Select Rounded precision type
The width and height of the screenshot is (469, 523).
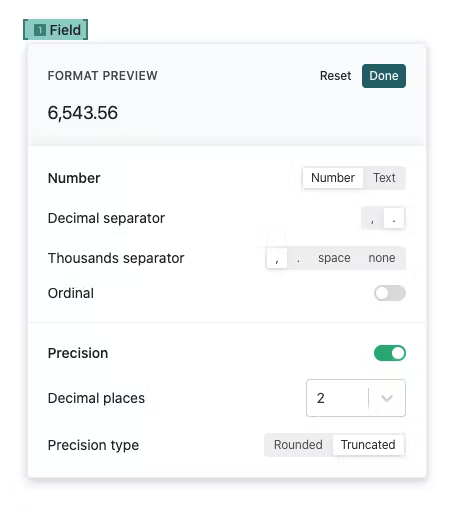coord(298,445)
